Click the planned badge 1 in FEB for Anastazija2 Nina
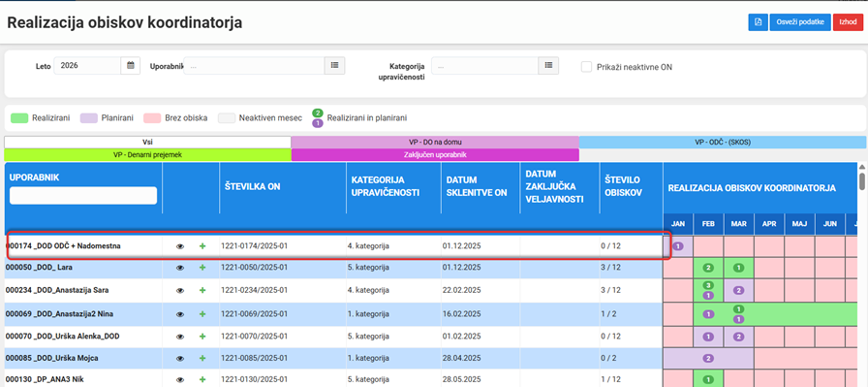The width and height of the screenshot is (868, 387). [x=708, y=314]
